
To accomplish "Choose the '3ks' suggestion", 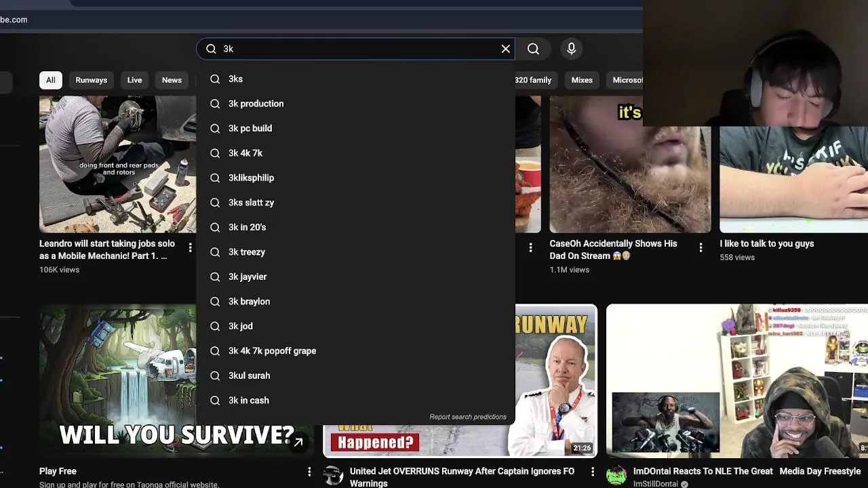I will tap(355, 79).
